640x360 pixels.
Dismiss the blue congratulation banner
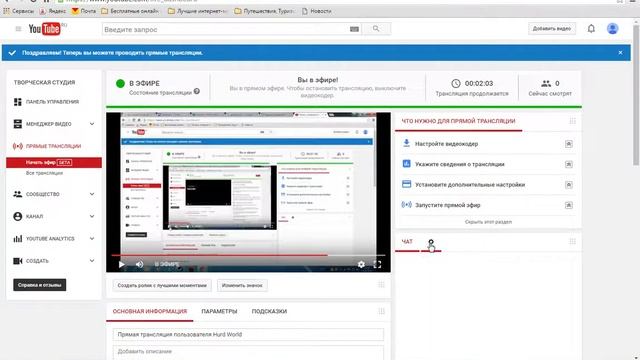[x=620, y=53]
